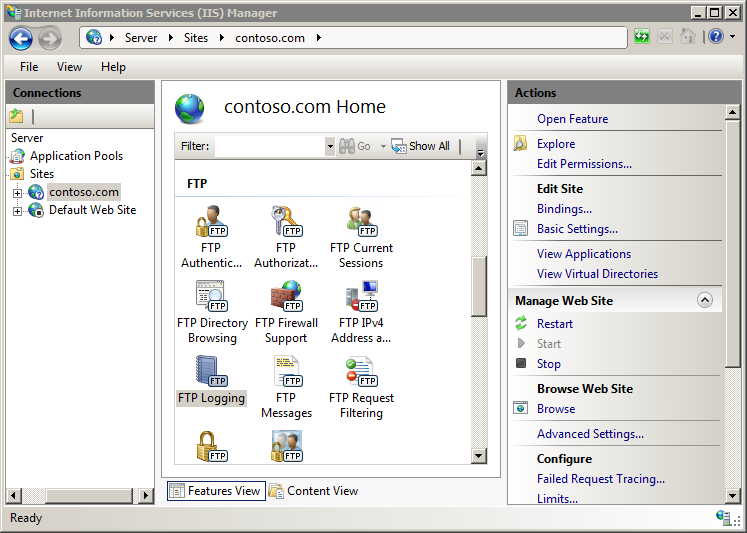Click the Limits link

click(x=557, y=499)
